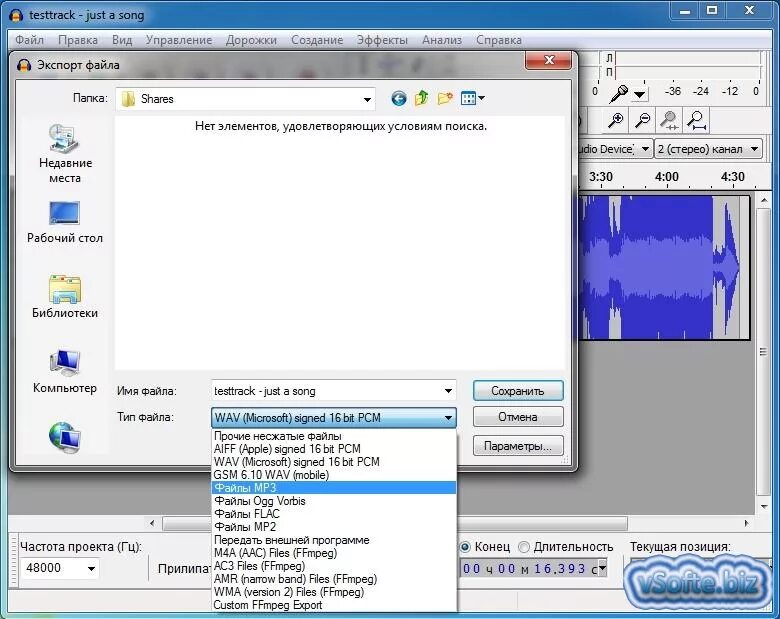The image size is (780, 619).
Task: Choose Файлы MP3 format
Action: (x=334, y=488)
